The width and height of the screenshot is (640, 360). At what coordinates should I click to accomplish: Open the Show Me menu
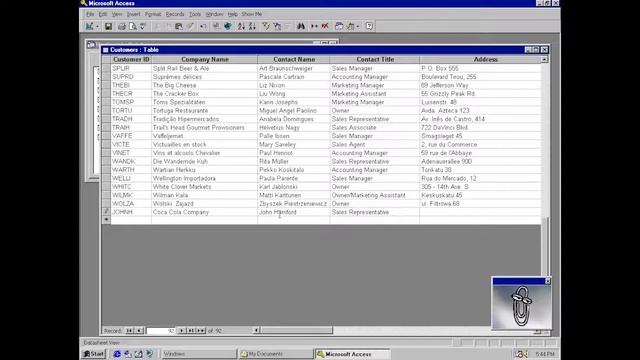pos(251,14)
